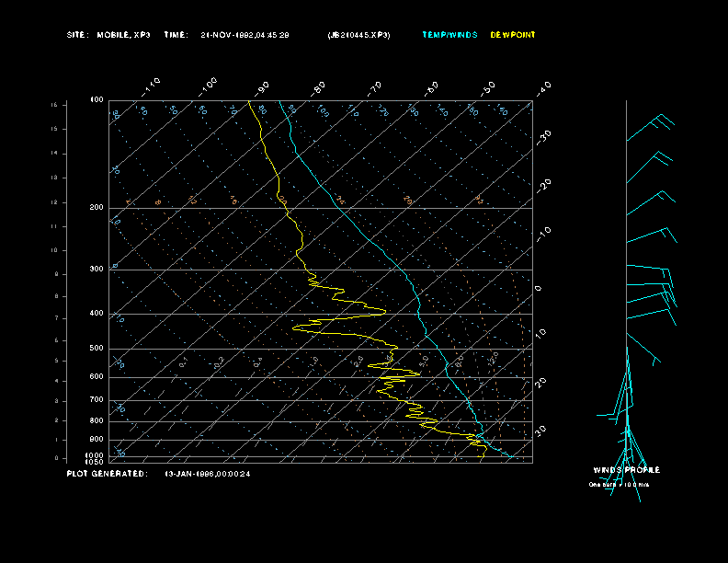Click the -40 temperature label at chart corner
This screenshot has width=728, height=563.
coord(543,88)
